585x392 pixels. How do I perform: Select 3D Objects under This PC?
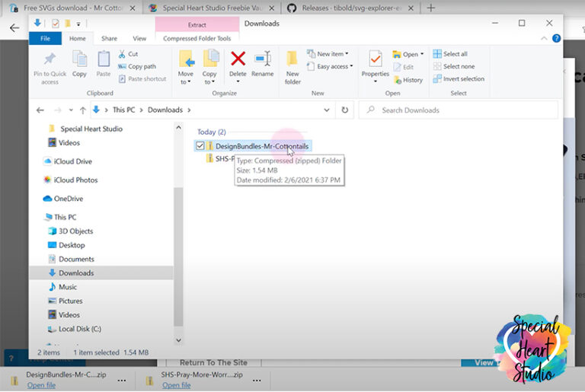(x=71, y=231)
